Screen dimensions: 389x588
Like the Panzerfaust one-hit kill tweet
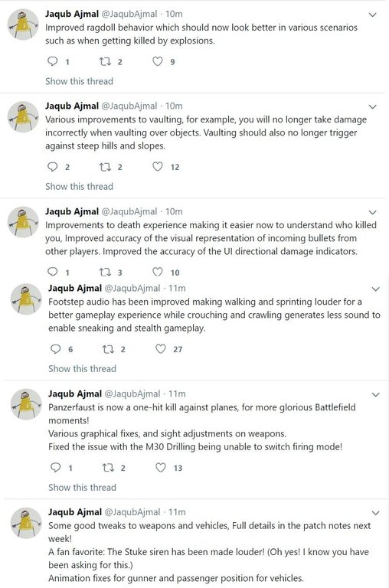coord(161,468)
